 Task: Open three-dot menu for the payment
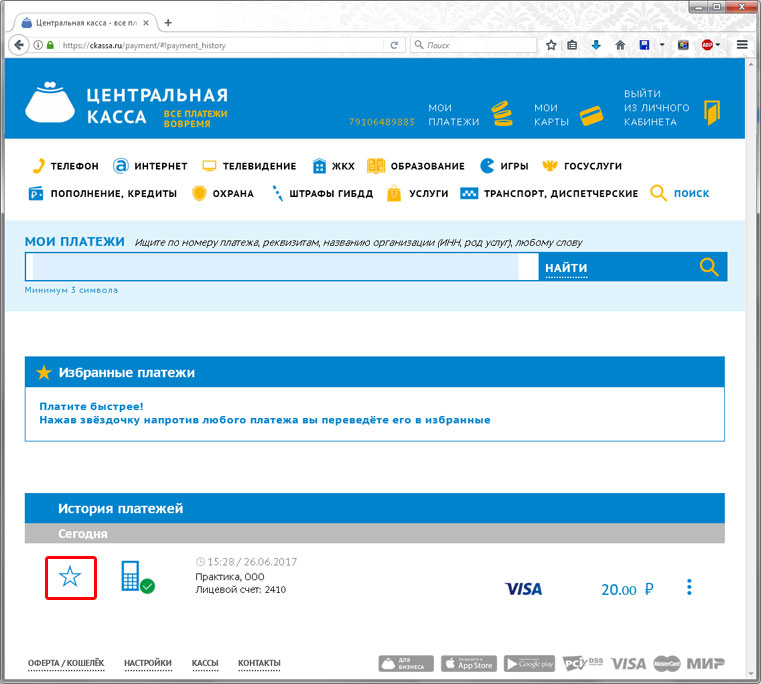pos(689,587)
